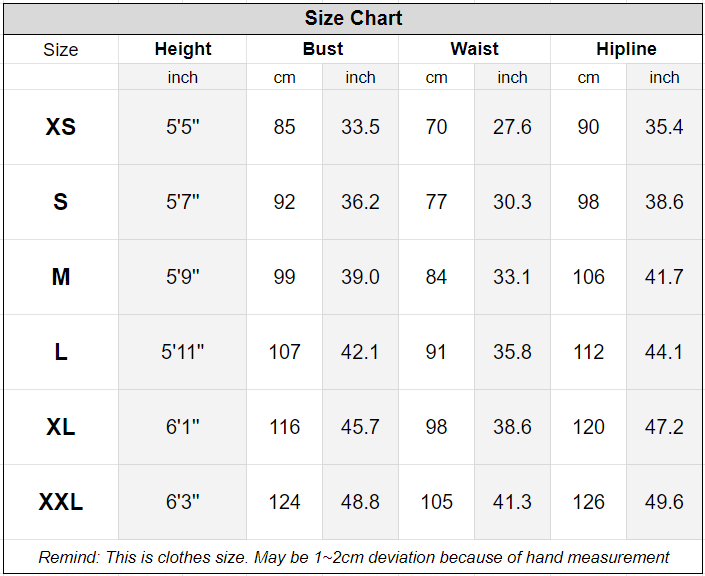Click the Remind note about hand measurement
The image size is (705, 576).
tap(353, 557)
